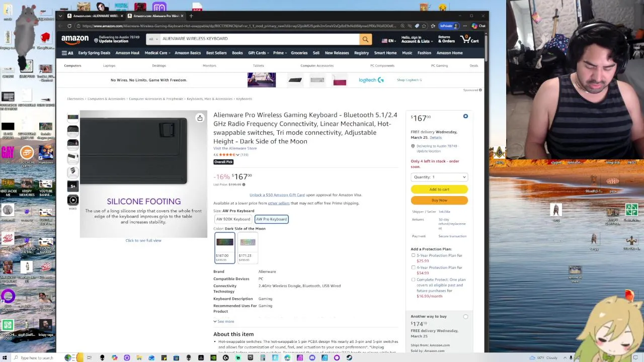The height and width of the screenshot is (362, 644).
Task: Click the Logitech G sponsored banner logo
Action: click(371, 80)
